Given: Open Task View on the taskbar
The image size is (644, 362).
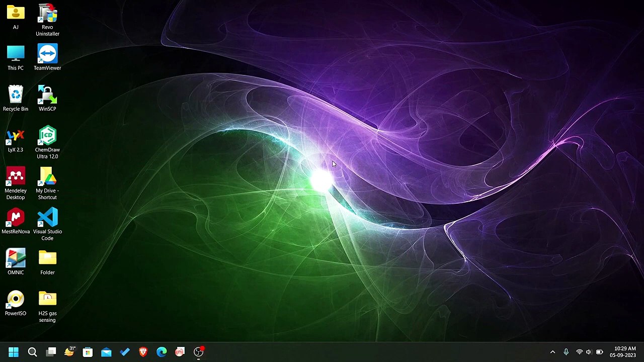Looking at the screenshot, I should pos(51,352).
